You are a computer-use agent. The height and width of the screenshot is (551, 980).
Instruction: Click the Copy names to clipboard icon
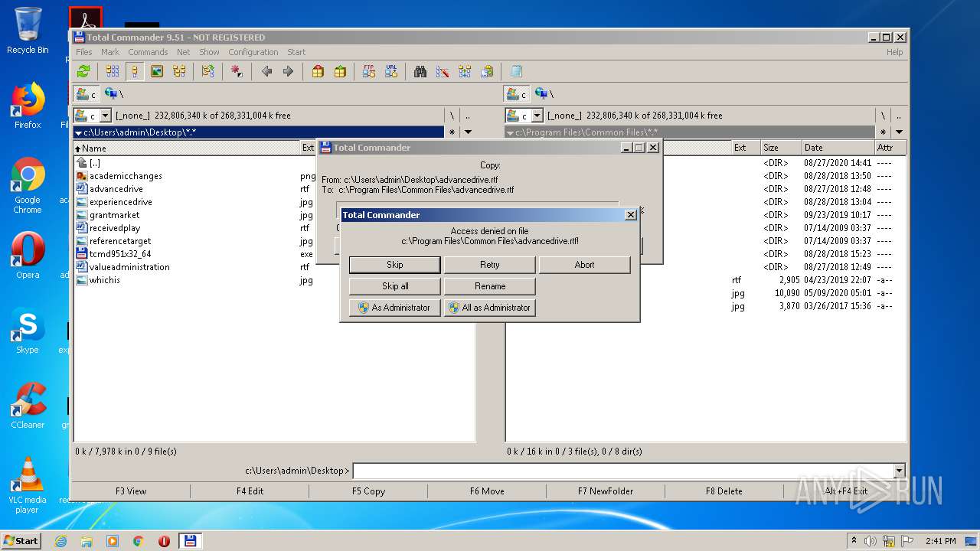[487, 71]
